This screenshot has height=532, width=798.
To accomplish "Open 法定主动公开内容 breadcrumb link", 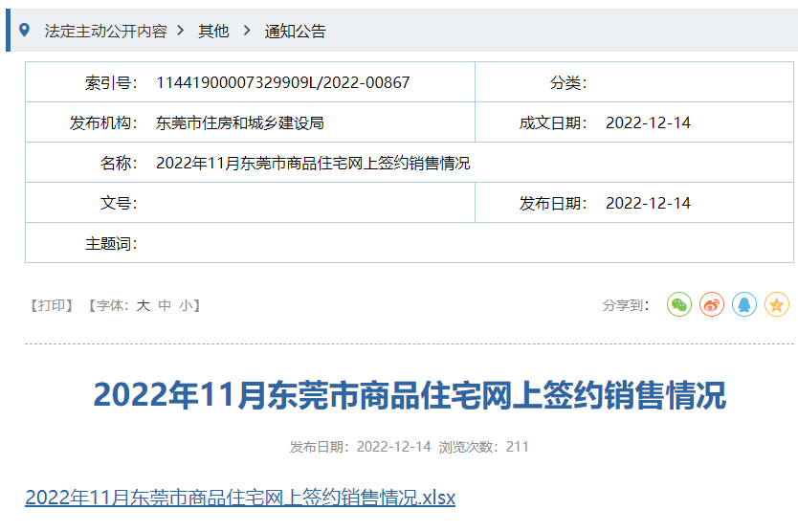I will [105, 31].
